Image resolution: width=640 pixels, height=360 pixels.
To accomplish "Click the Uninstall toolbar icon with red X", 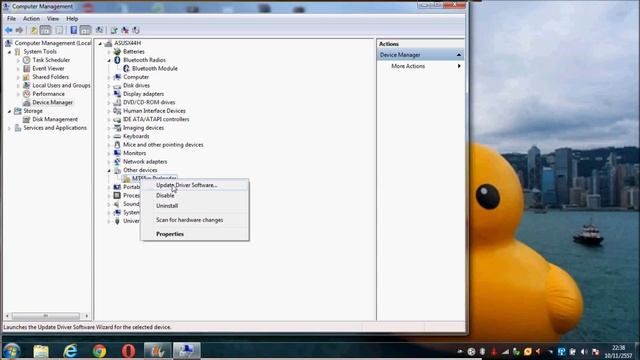I will [x=125, y=30].
